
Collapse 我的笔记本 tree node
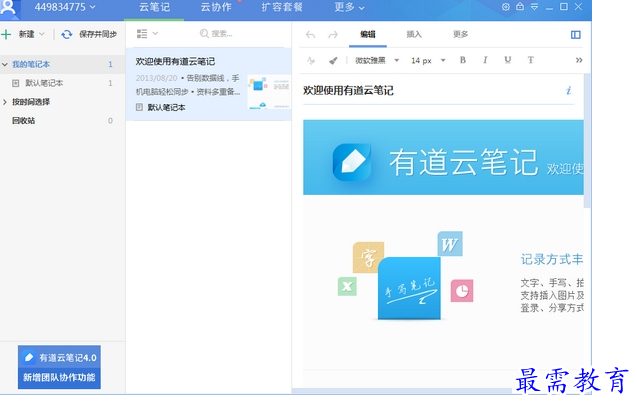(x=5, y=64)
